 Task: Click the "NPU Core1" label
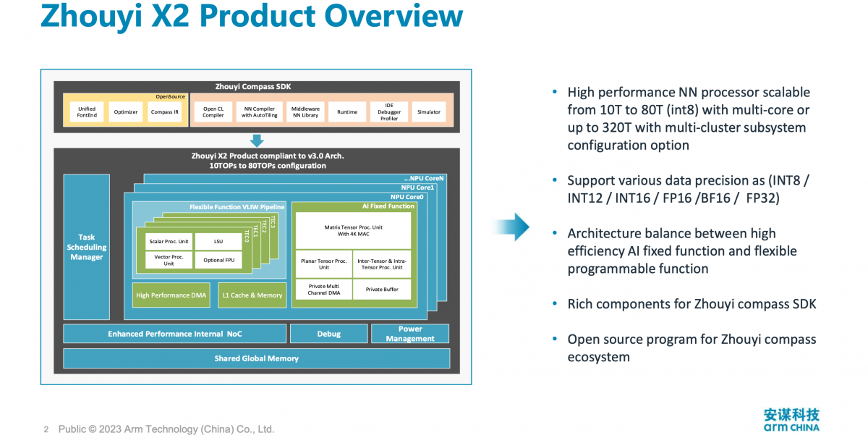coord(417,188)
